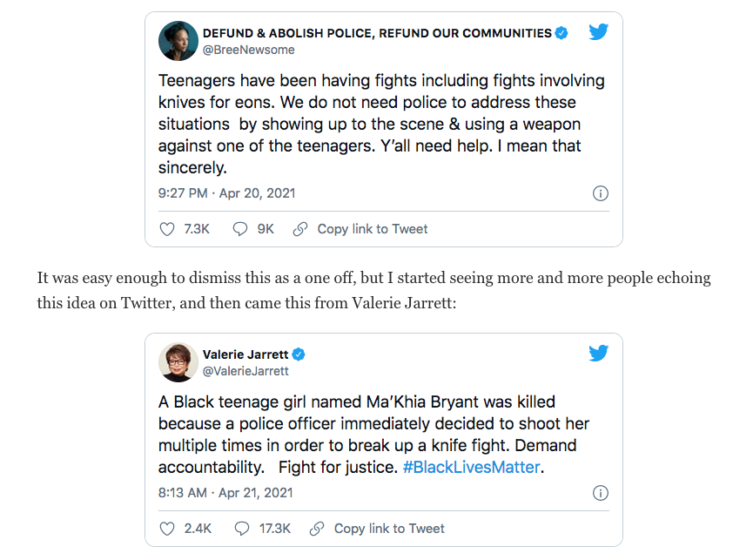Viewport: 733px width, 560px height.
Task: Click the Valerie Jarrett display name
Action: (245, 354)
